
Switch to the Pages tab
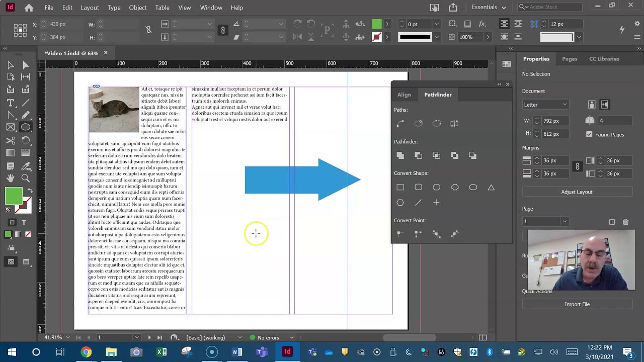tap(570, 59)
